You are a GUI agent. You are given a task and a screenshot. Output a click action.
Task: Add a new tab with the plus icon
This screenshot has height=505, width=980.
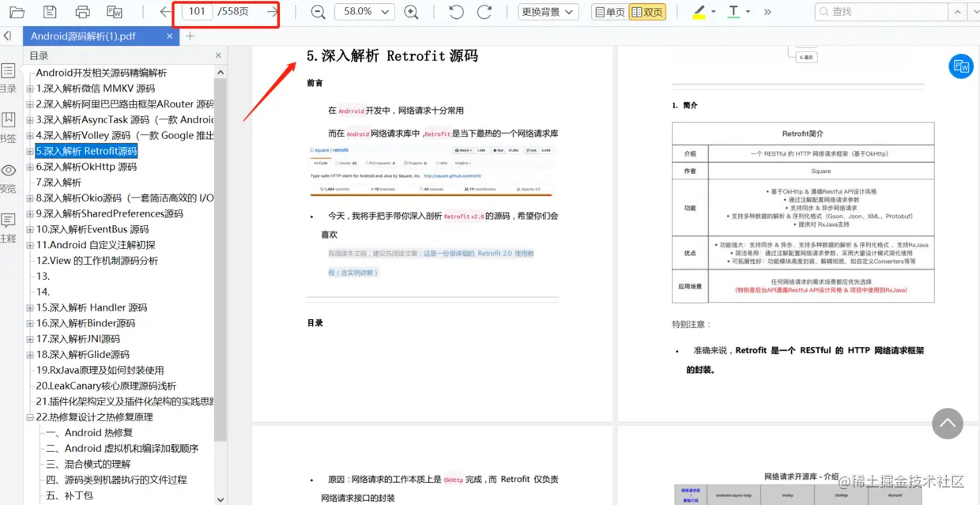(190, 36)
